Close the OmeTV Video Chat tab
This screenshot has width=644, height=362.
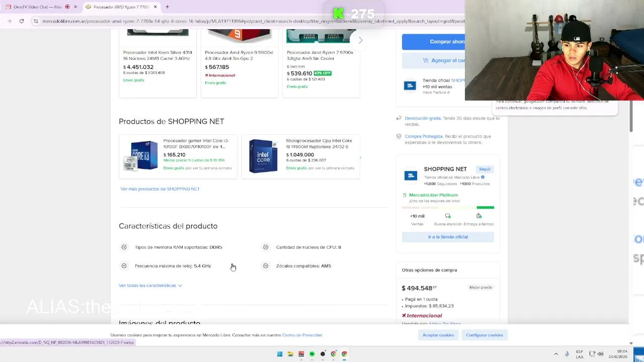pyautogui.click(x=75, y=7)
